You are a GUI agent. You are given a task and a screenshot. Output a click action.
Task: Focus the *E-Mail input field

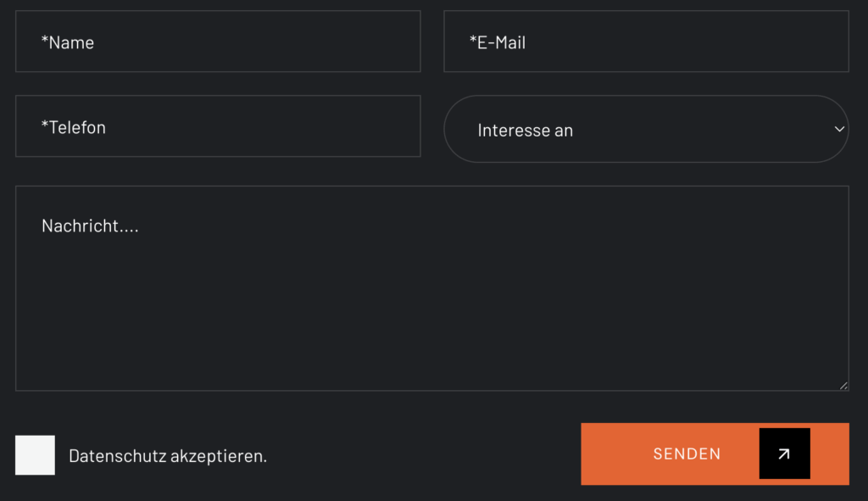(646, 42)
